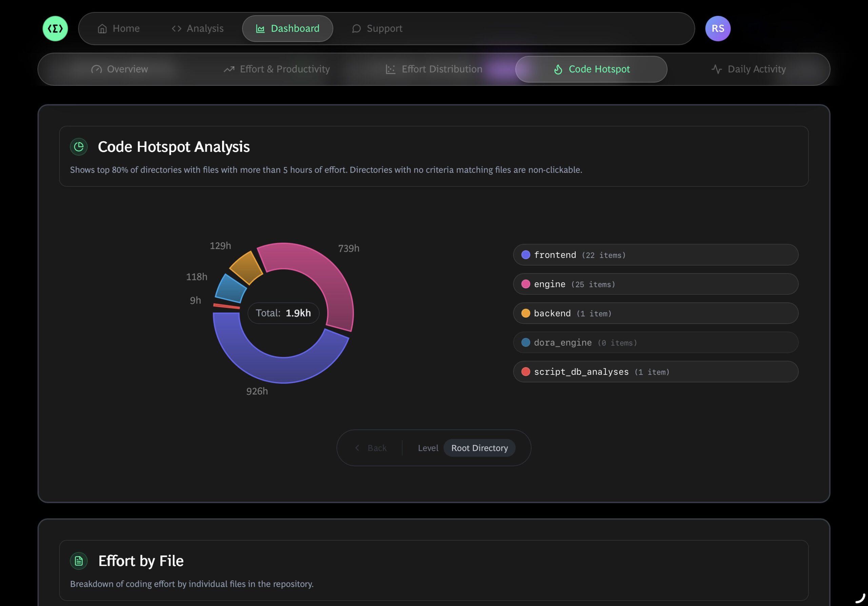
Task: Click the code brackets icon beside Analysis
Action: point(177,29)
